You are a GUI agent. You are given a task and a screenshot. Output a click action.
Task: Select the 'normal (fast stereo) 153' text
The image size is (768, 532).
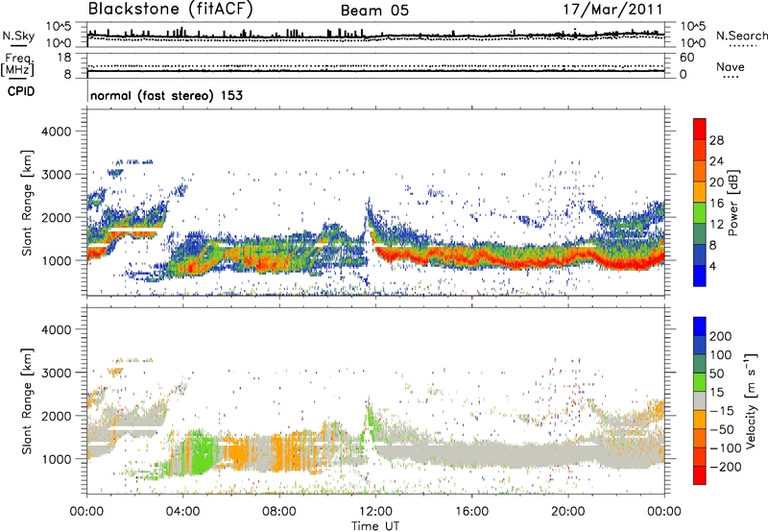point(166,95)
